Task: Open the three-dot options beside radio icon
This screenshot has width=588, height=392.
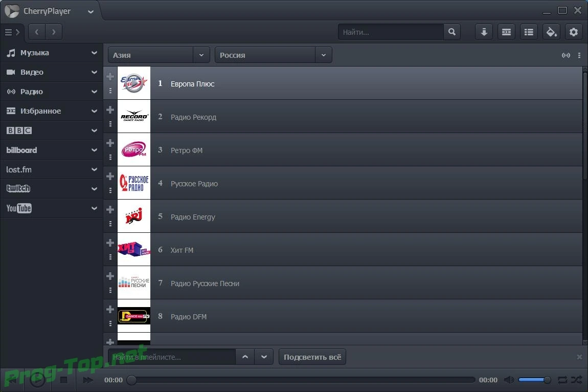Action: pyautogui.click(x=579, y=55)
